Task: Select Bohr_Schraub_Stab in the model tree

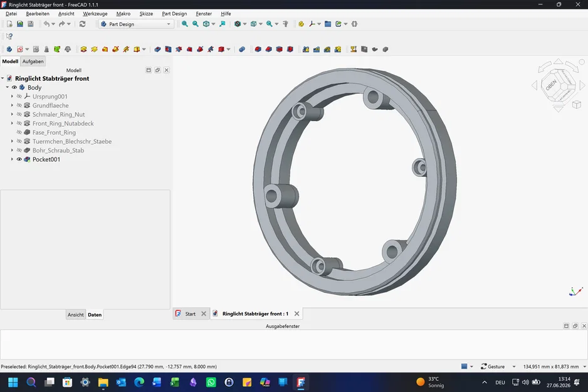Action: click(x=58, y=151)
